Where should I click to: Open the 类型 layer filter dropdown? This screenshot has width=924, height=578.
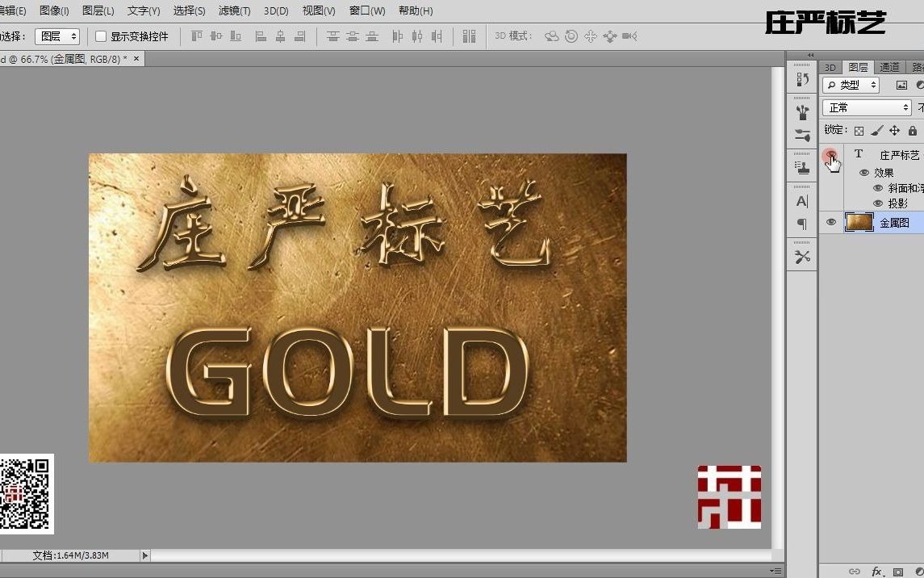(850, 85)
